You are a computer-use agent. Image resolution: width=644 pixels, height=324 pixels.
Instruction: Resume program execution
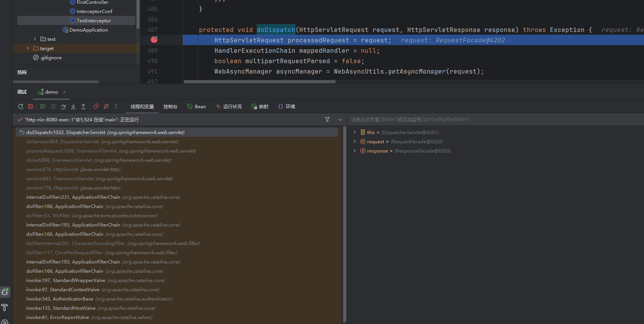43,107
